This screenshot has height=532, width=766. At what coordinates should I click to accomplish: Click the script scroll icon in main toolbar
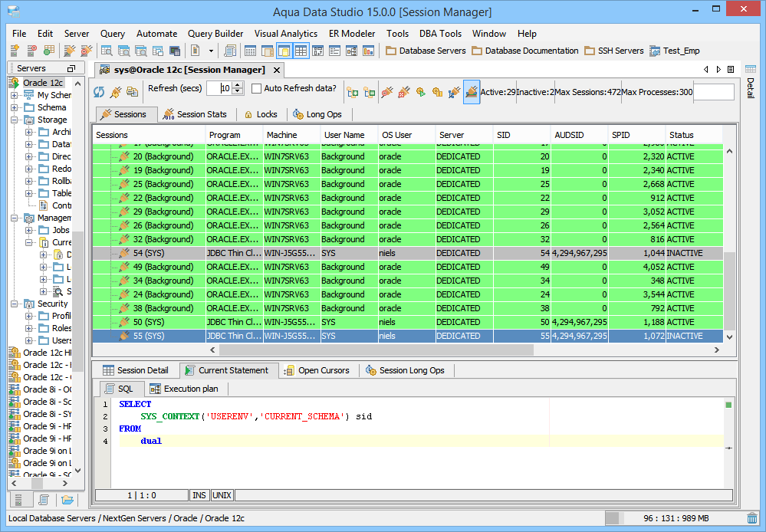click(229, 51)
